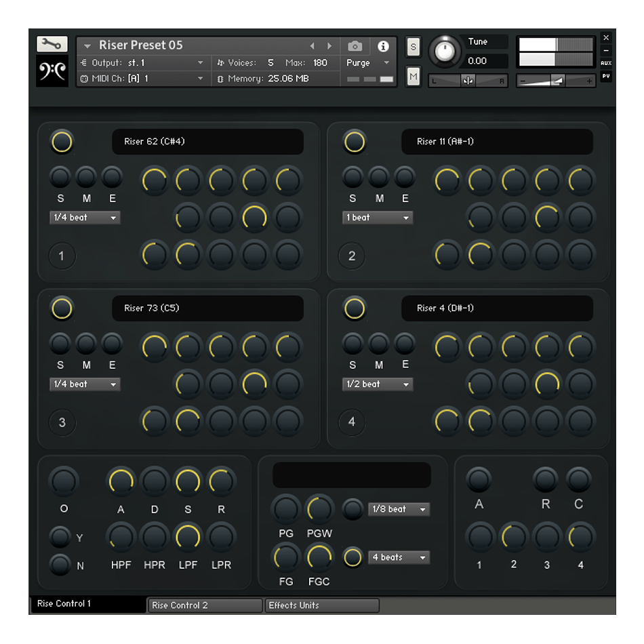Open the '1/8 beat' dropdown
644x644 pixels.
click(x=399, y=509)
